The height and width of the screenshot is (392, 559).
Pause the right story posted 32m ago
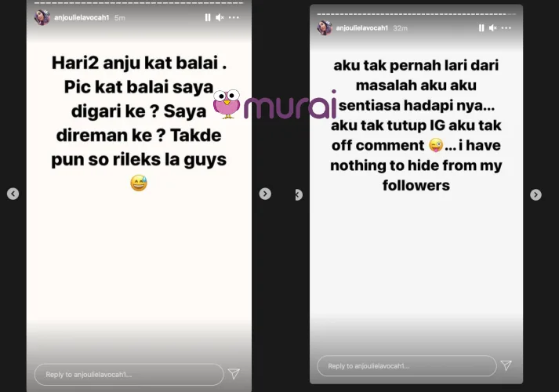[481, 27]
